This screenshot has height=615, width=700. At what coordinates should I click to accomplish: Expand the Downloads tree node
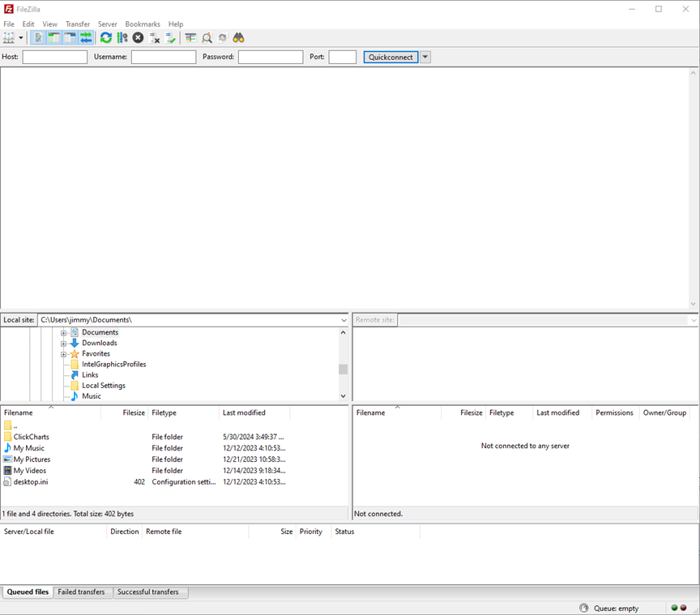(63, 344)
